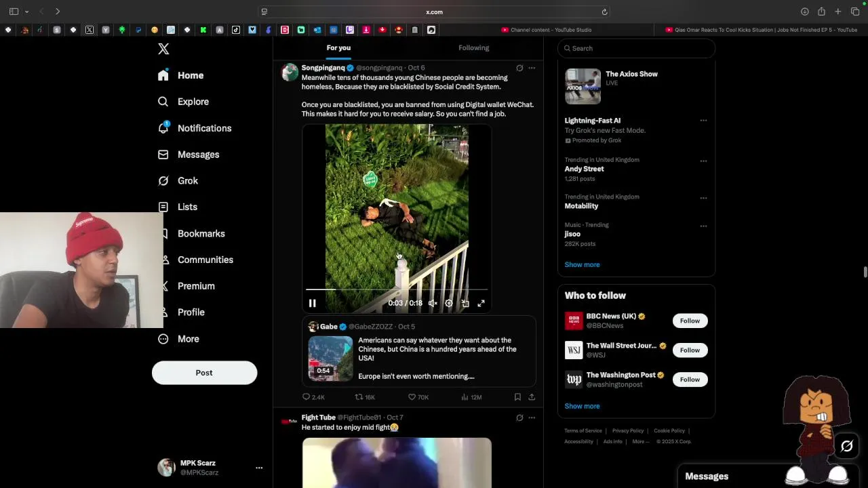Repost the Songpingang post
The height and width of the screenshot is (488, 868).
(x=365, y=397)
